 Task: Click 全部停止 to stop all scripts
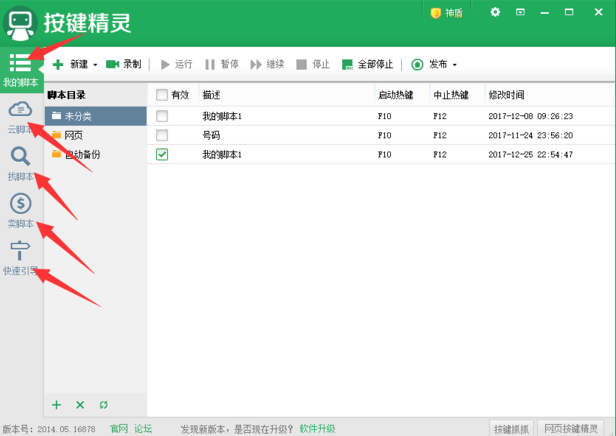[367, 64]
